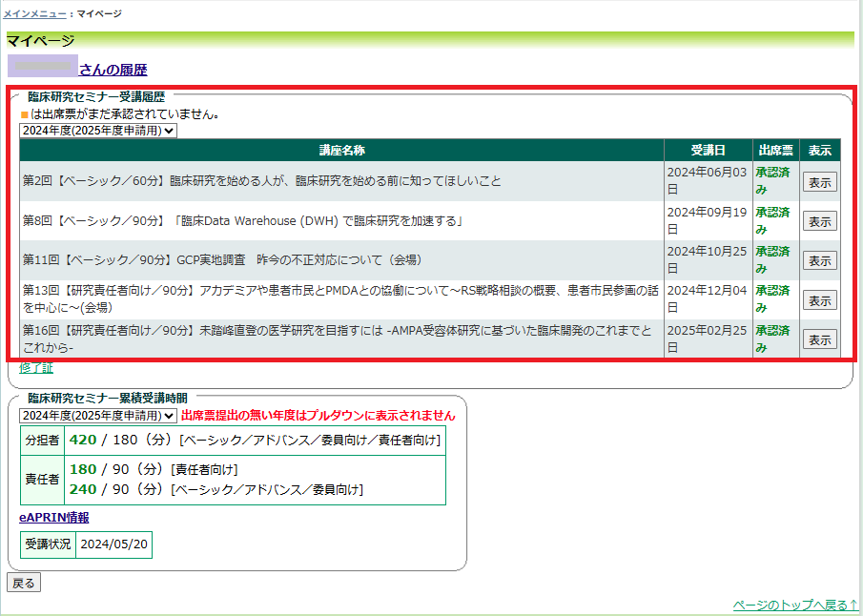Open the さんの履歴 link
The image size is (863, 616).
113,70
